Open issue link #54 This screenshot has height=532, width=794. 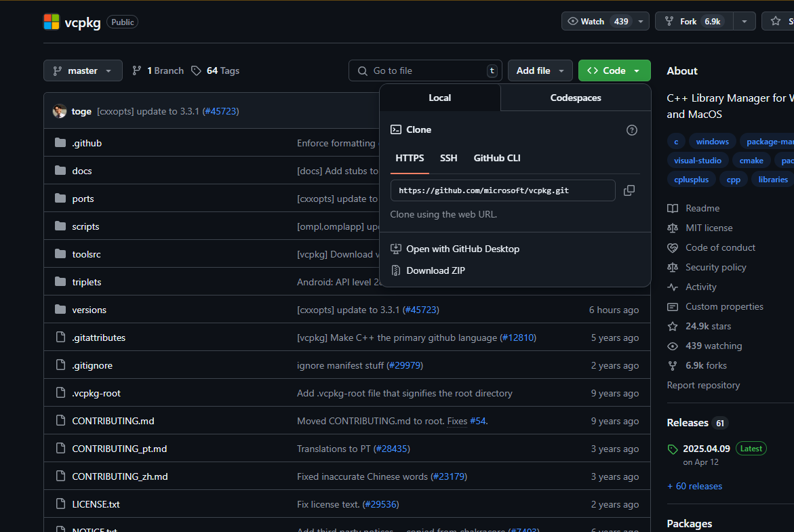477,421
